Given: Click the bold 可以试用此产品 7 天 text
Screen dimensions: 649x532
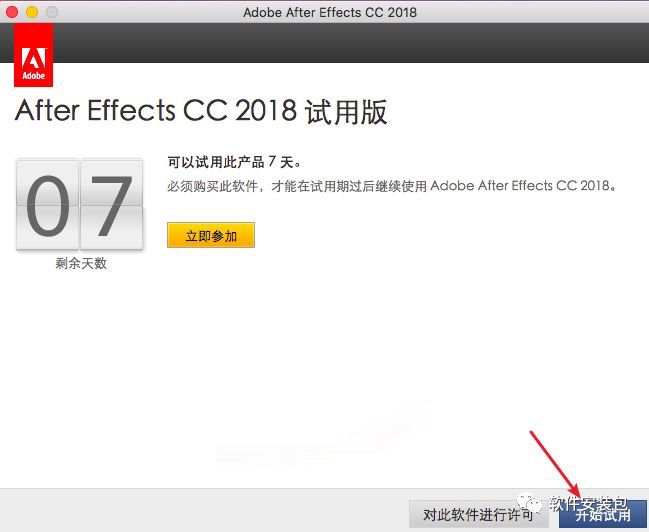Looking at the screenshot, I should pos(234,161).
